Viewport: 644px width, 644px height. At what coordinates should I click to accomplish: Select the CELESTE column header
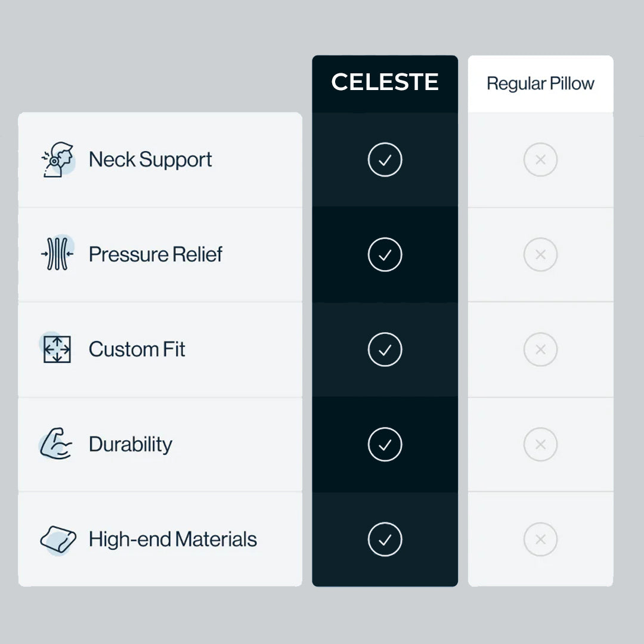click(x=385, y=82)
